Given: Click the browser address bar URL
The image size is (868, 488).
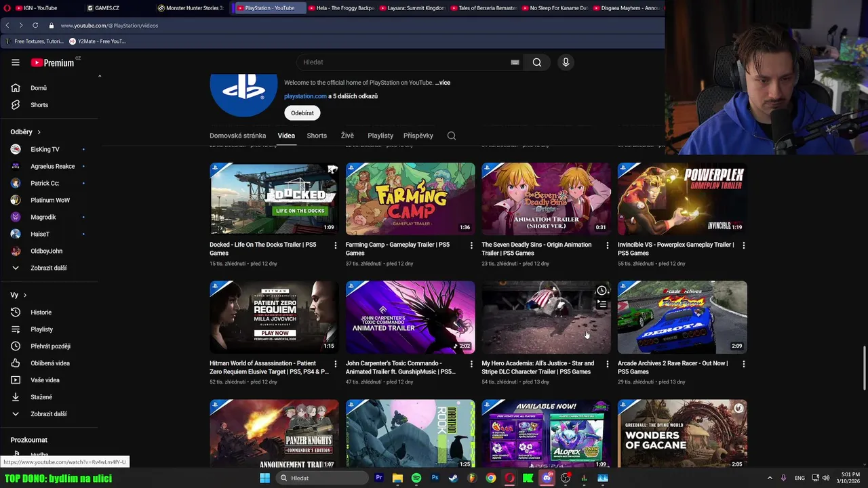Looking at the screenshot, I should click(109, 26).
